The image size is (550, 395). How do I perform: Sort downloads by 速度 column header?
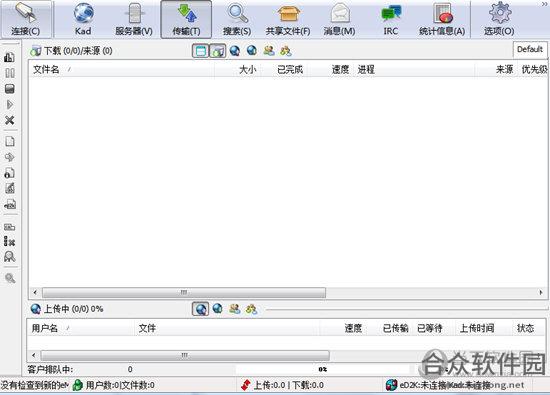click(x=330, y=69)
